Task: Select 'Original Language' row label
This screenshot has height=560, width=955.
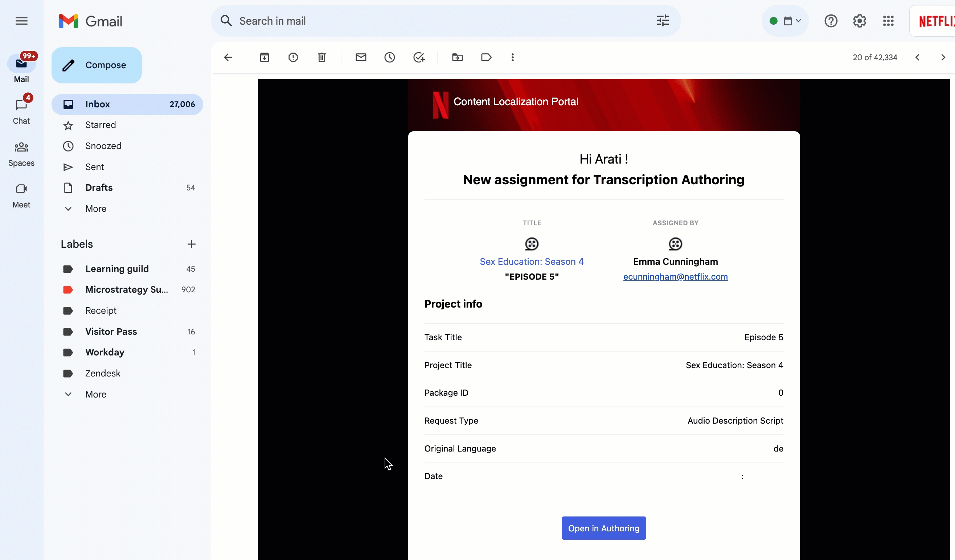Action: (x=460, y=449)
